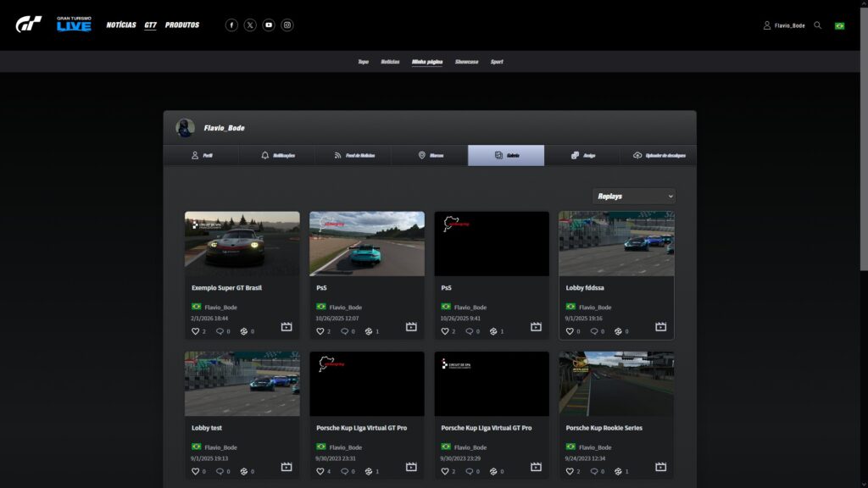Like the Exemplo Super GT Brasil replay
The width and height of the screenshot is (868, 488).
(195, 331)
